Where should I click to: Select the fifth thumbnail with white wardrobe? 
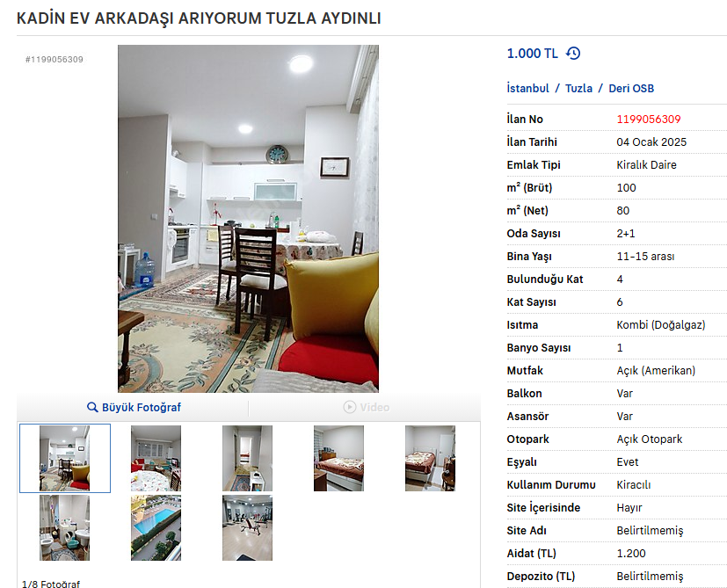pos(430,458)
